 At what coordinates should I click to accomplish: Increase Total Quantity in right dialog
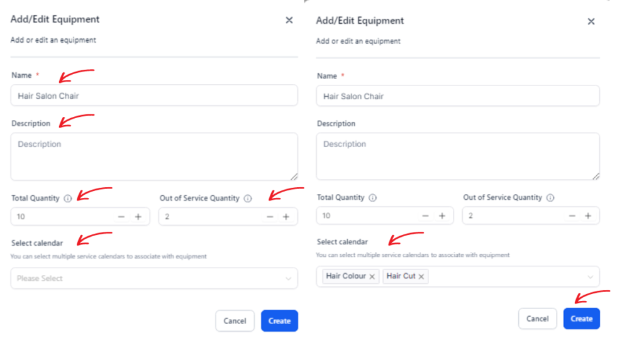tap(442, 215)
